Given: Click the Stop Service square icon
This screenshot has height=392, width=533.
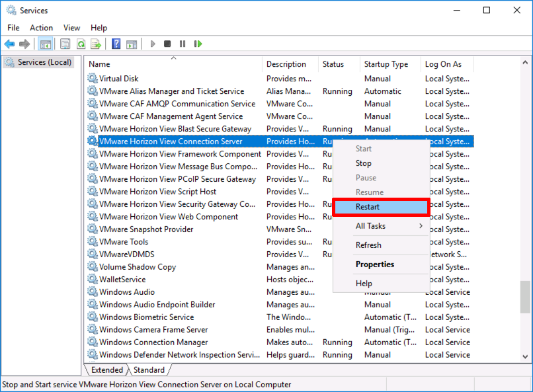Looking at the screenshot, I should (x=167, y=44).
